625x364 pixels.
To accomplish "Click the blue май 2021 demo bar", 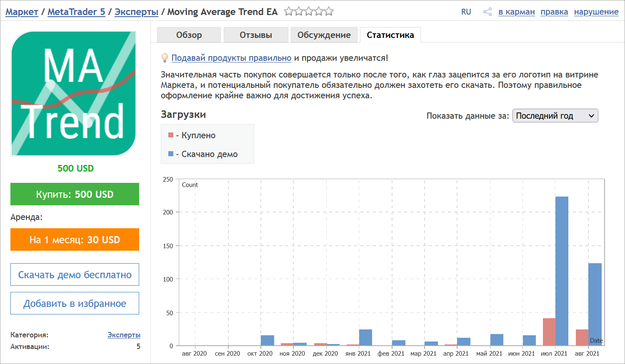I will (497, 340).
